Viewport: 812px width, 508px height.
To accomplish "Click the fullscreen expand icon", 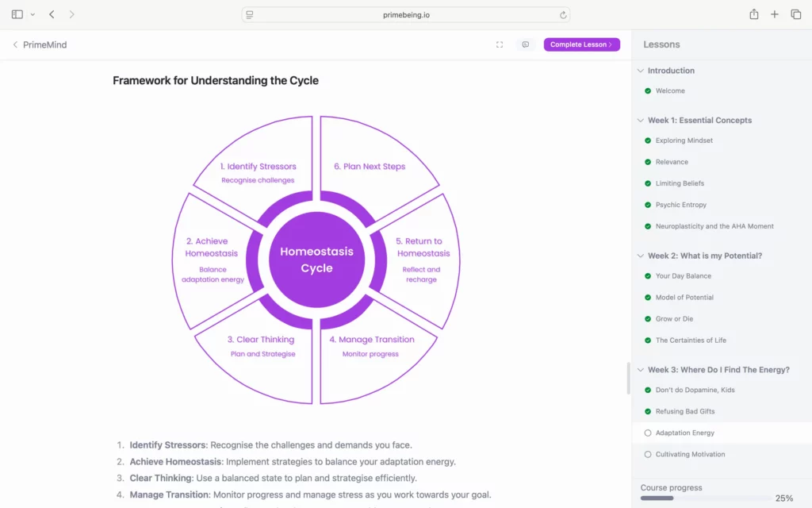I will (500, 44).
